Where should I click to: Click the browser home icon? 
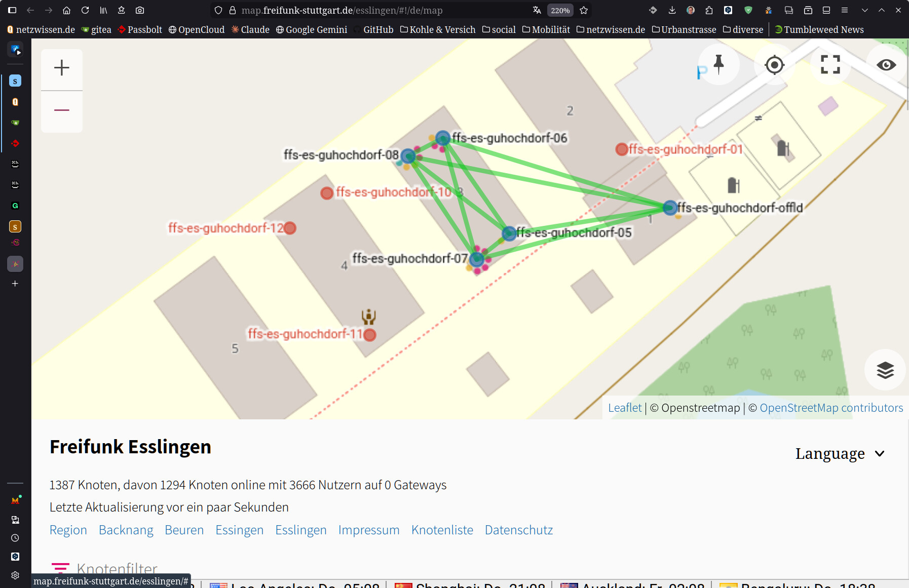click(66, 10)
